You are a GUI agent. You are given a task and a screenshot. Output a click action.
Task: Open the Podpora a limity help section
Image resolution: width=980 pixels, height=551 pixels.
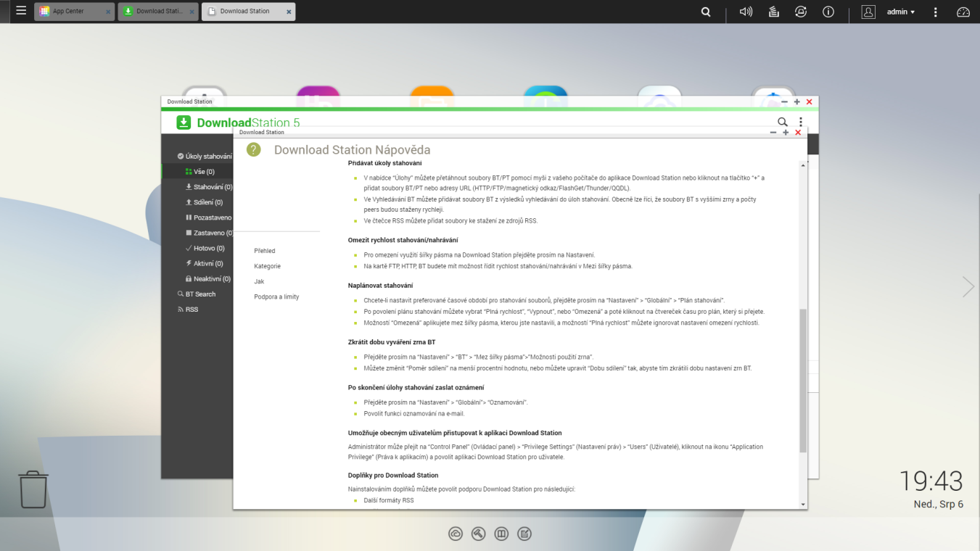[x=276, y=297]
